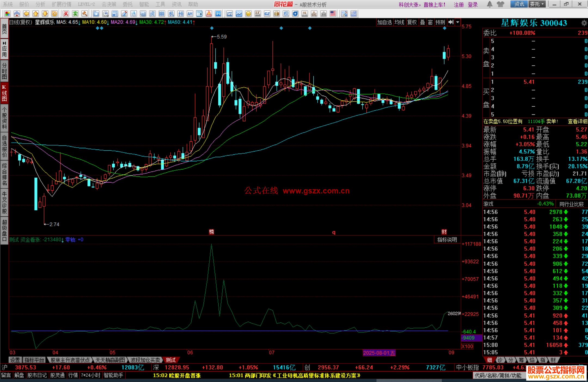This screenshot has width=588, height=382.
Task: Switch to the 波段加仓买卖 indicator tab
Action: click(145, 360)
